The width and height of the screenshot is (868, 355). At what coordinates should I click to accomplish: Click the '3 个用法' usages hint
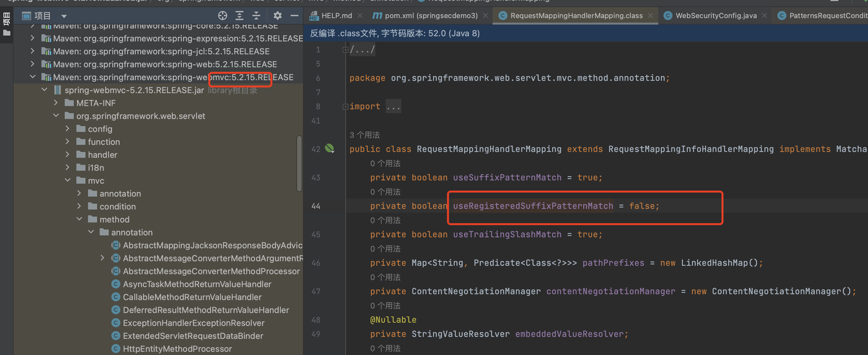pos(365,135)
